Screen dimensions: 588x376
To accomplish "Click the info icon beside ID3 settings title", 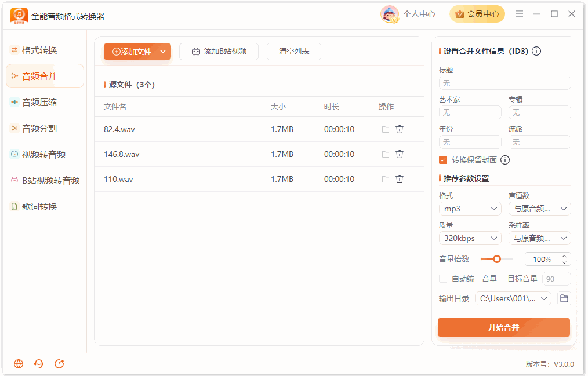I will [536, 51].
